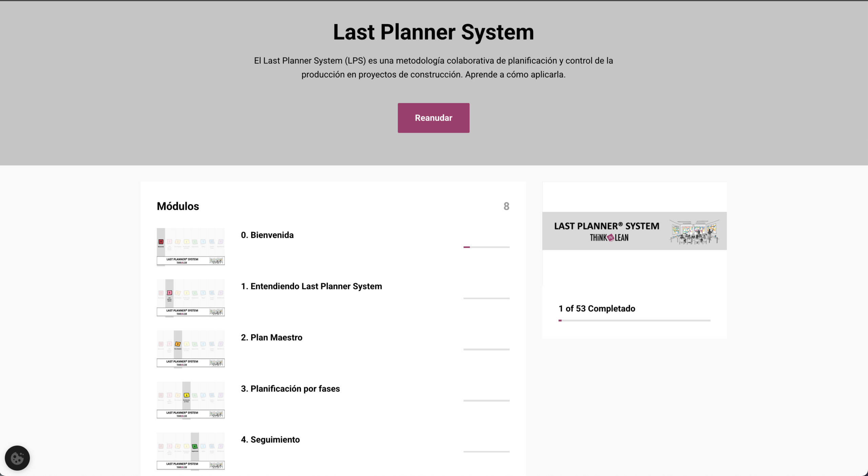Click the 1 of 53 Completado text

point(597,309)
